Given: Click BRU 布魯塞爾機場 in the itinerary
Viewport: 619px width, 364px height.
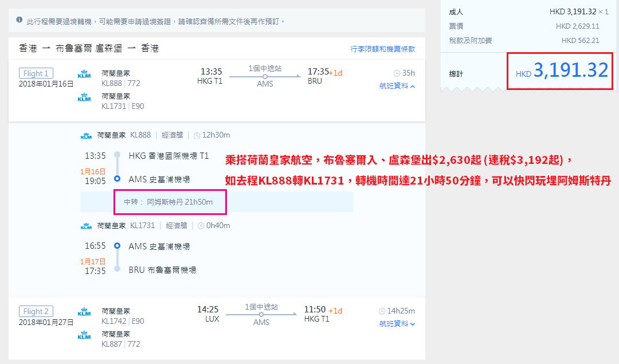Looking at the screenshot, I should (x=162, y=270).
